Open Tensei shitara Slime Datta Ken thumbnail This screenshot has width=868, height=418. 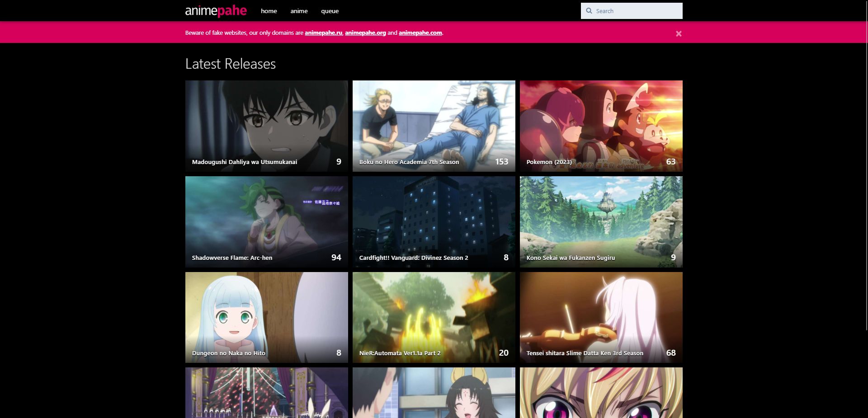coord(601,317)
